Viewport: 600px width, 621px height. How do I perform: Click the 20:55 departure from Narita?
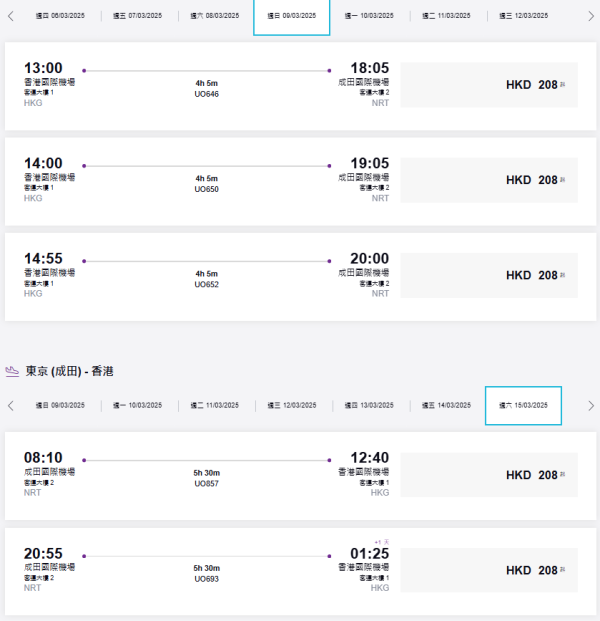pyautogui.click(x=43, y=553)
